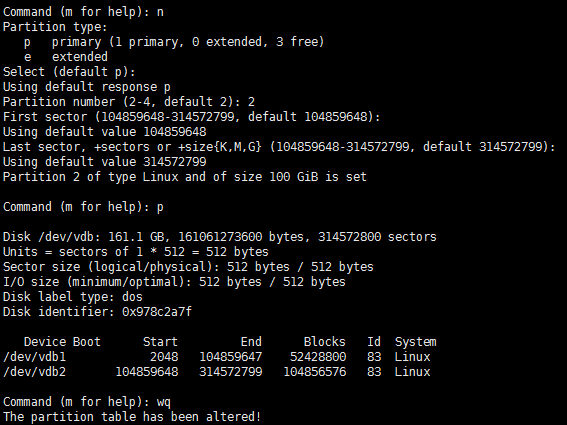
Task: Click the vdb2 blocks value 104856576
Action: (315, 372)
